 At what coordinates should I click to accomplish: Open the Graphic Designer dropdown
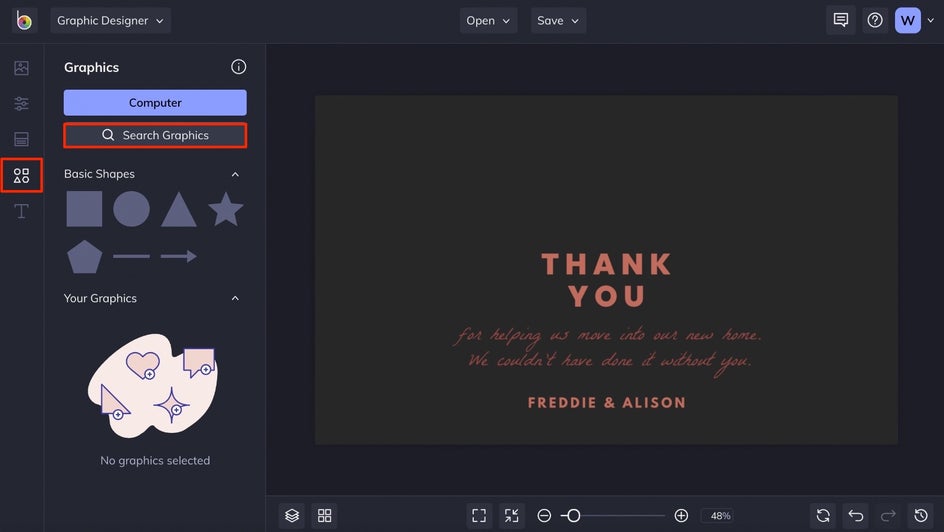pyautogui.click(x=110, y=20)
